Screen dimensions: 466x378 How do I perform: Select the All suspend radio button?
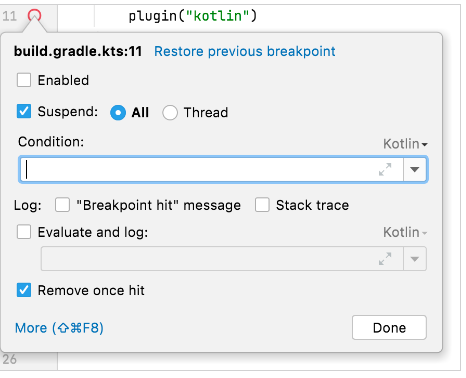pos(118,112)
